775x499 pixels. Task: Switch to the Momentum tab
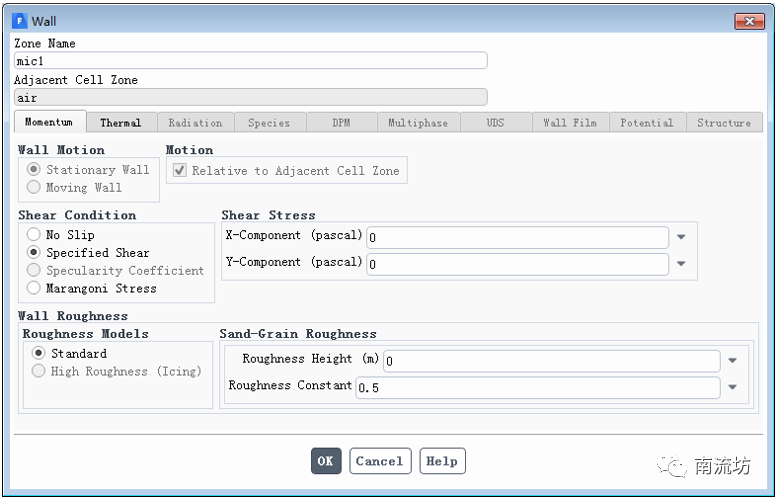pos(50,122)
